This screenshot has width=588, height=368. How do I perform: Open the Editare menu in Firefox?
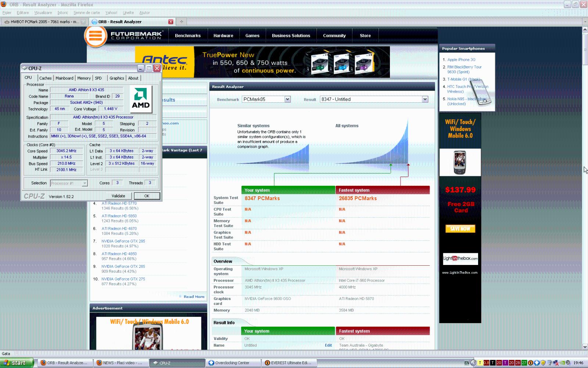click(x=22, y=13)
